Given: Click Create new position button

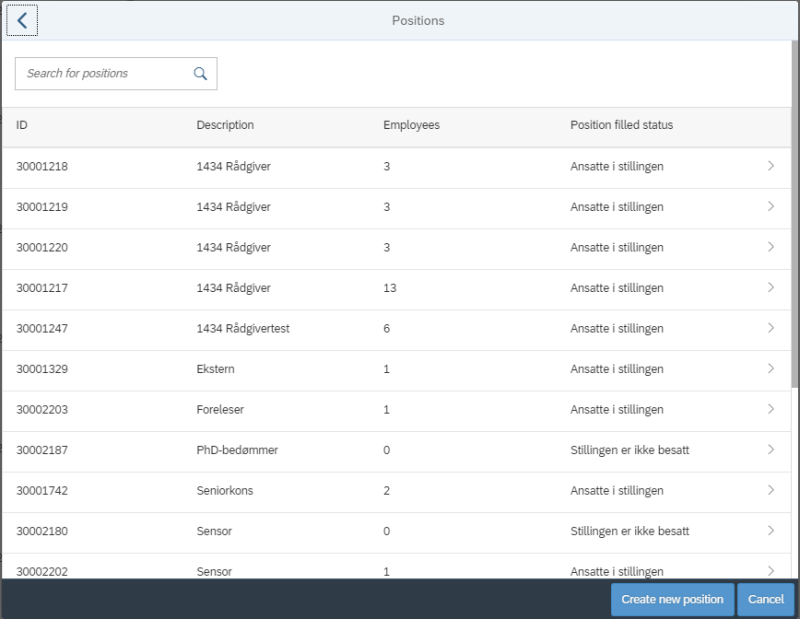Looking at the screenshot, I should (672, 599).
